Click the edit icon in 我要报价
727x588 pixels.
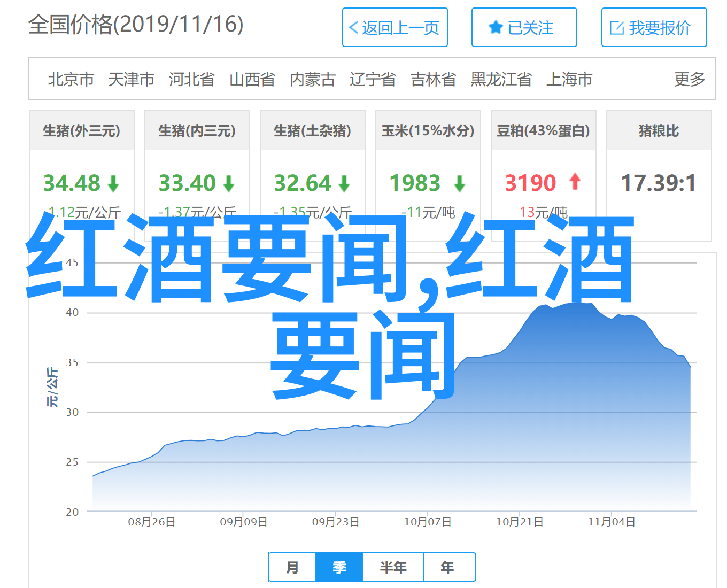617,28
